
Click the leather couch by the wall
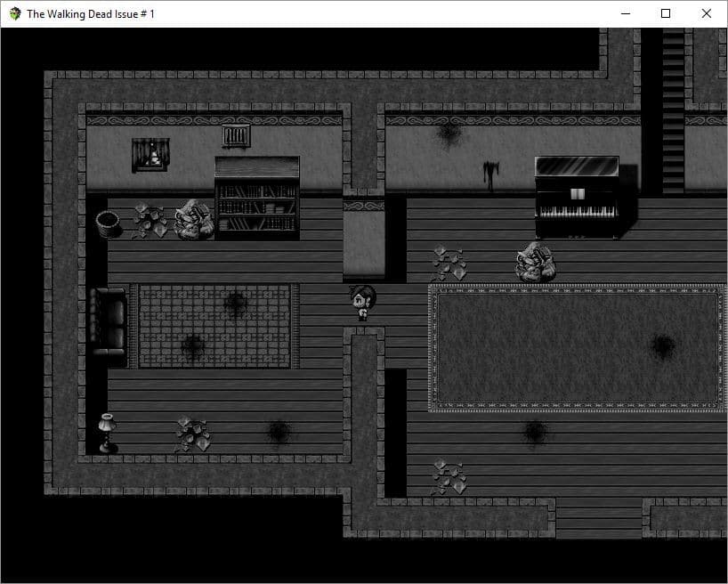click(109, 320)
